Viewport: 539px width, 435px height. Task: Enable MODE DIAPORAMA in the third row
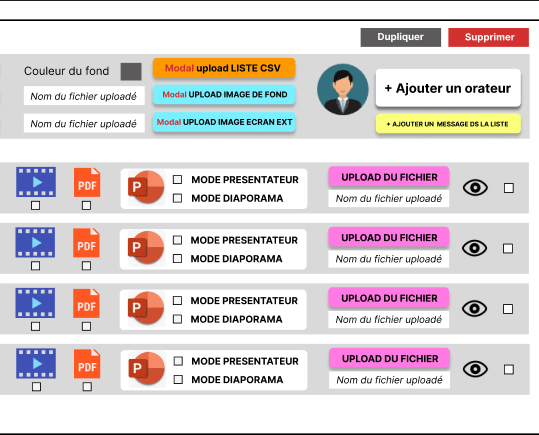click(x=177, y=319)
